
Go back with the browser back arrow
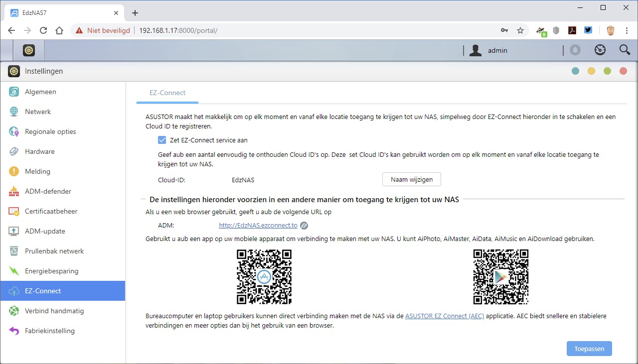(x=11, y=30)
